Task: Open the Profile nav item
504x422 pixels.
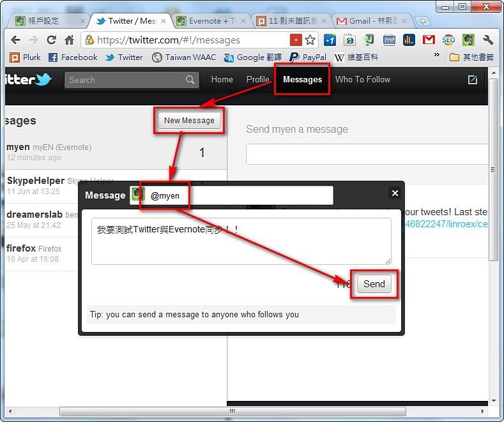Action: (258, 79)
